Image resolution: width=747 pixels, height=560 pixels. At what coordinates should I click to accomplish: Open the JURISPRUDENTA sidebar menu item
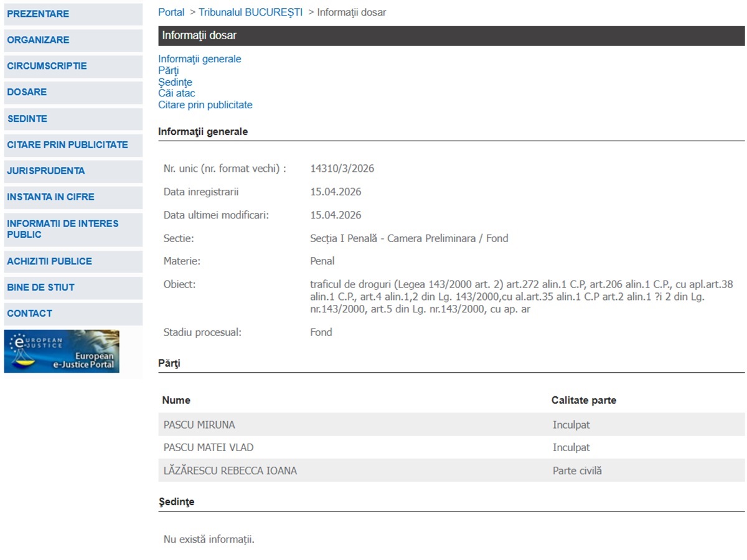tap(73, 171)
